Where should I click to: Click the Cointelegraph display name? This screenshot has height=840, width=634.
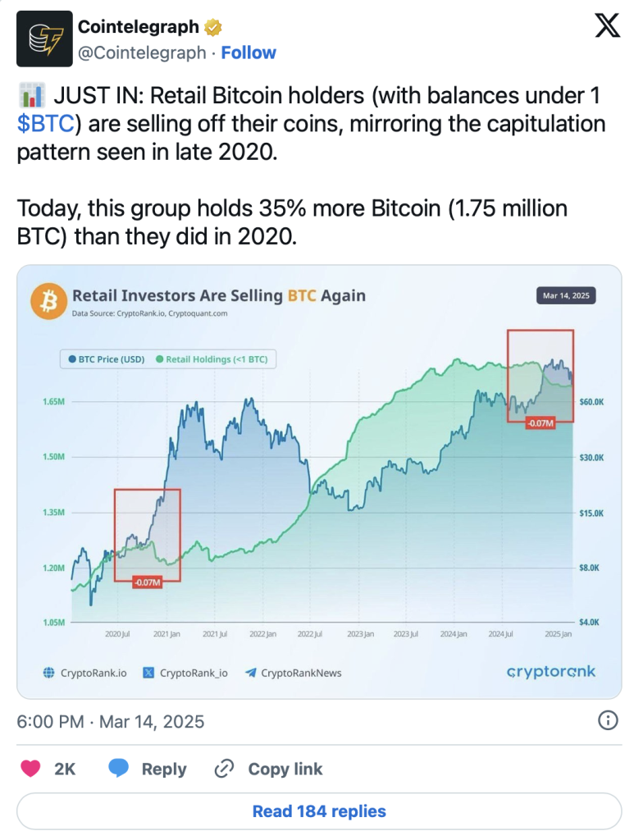tap(138, 27)
